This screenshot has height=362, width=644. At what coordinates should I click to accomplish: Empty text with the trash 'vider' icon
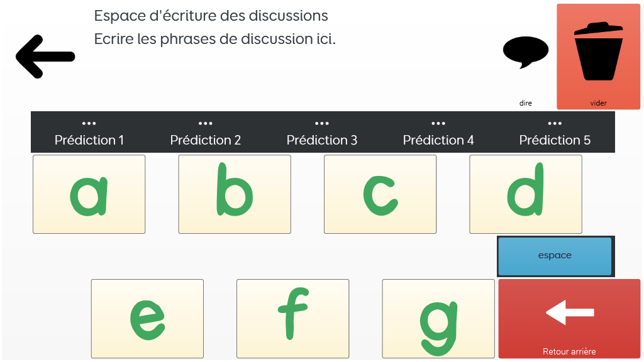point(598,53)
